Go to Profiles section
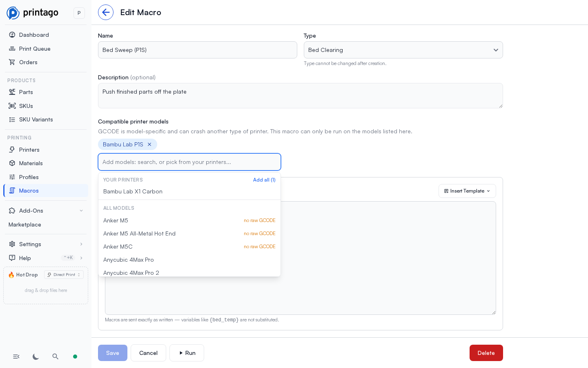The width and height of the screenshot is (588, 368). point(46,177)
